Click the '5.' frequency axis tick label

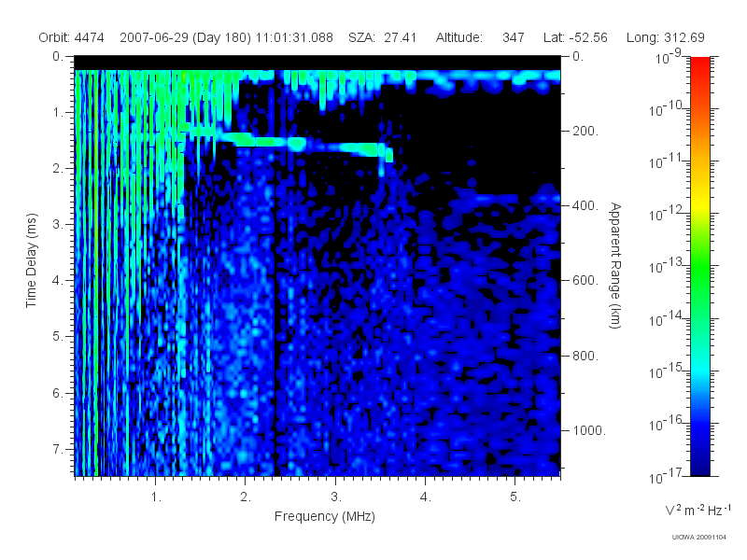coord(515,497)
